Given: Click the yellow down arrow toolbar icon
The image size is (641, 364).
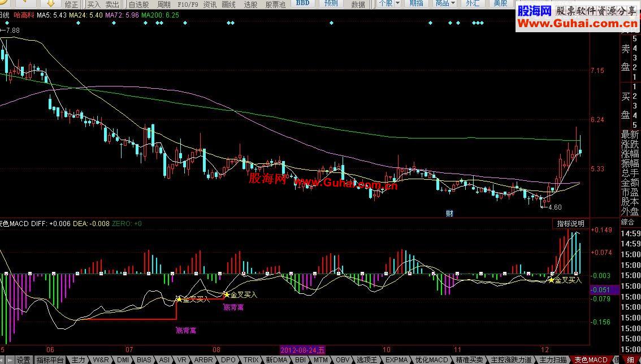Looking at the screenshot, I should (51, 4).
